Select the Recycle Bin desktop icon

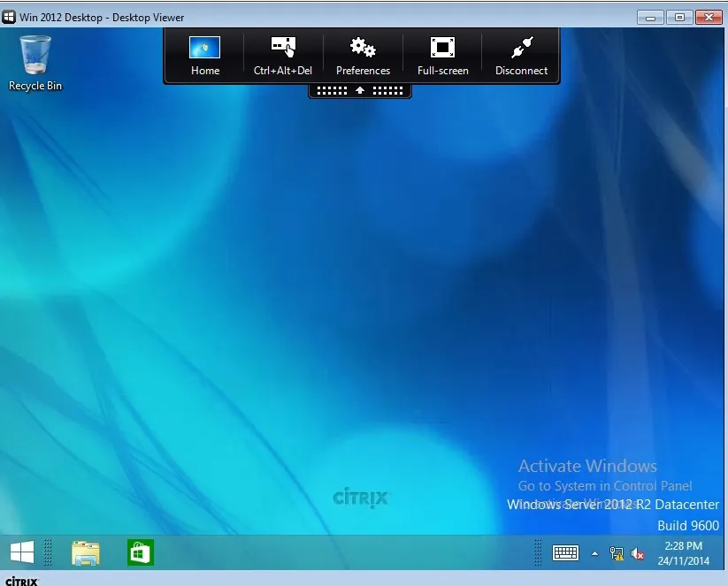(x=35, y=64)
